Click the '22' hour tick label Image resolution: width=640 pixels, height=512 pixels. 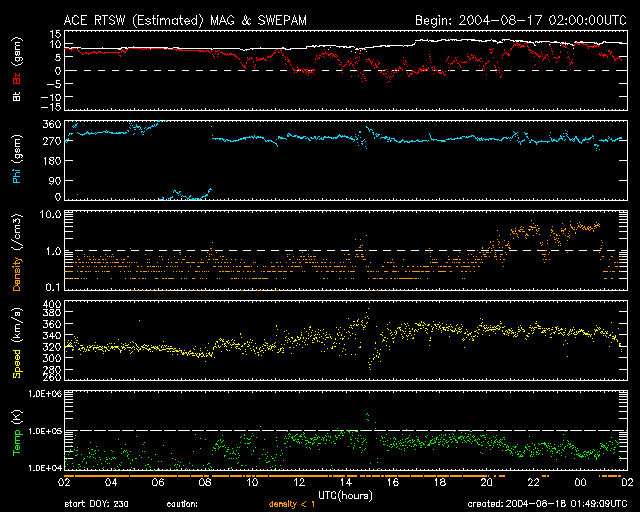533,482
